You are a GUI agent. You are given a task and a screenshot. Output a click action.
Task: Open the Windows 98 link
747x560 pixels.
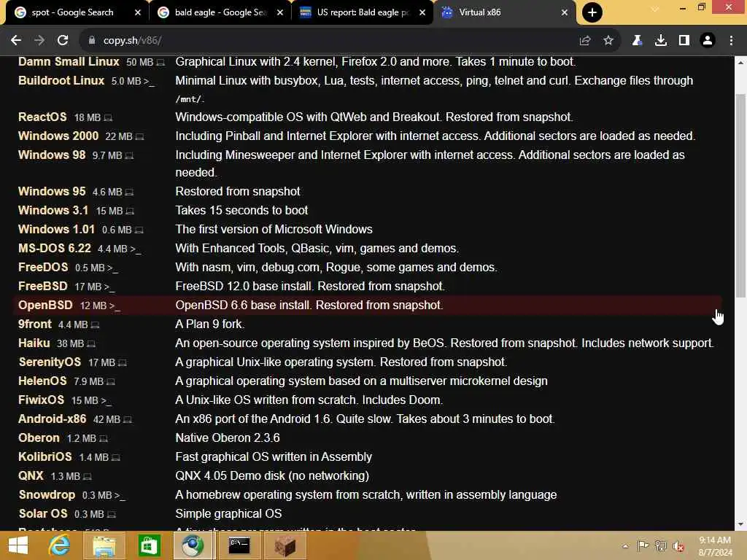point(52,155)
